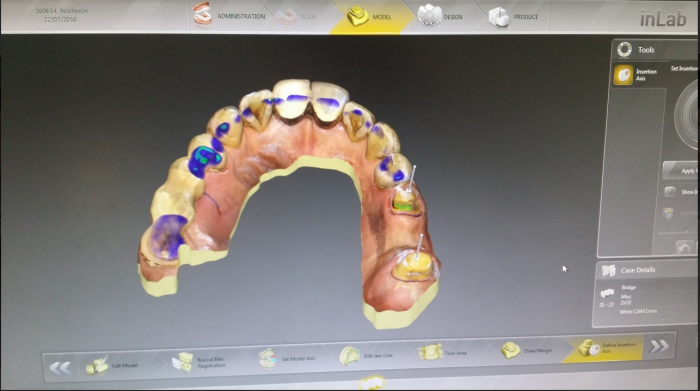The height and width of the screenshot is (391, 700).
Task: Click the Produce milling block icon
Action: pos(498,17)
